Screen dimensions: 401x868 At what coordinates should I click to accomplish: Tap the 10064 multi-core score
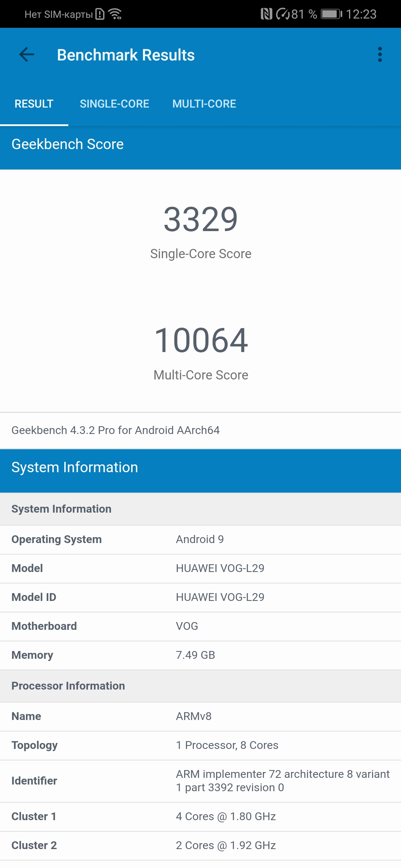pyautogui.click(x=200, y=341)
